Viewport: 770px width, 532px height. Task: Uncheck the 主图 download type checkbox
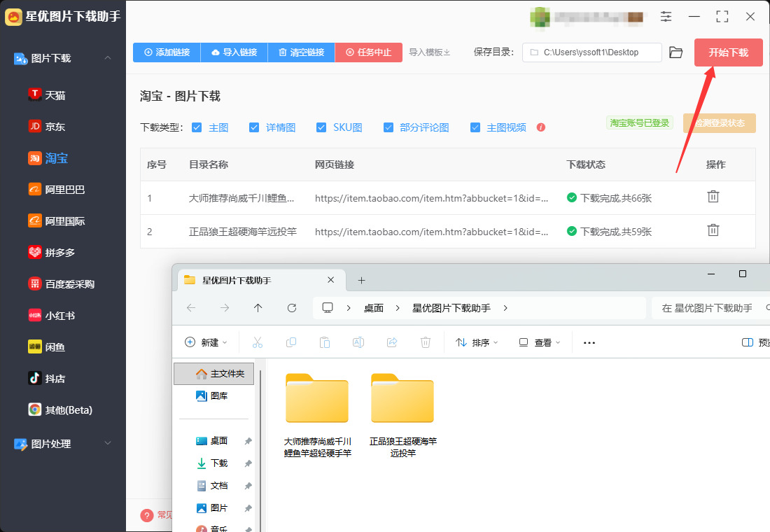[197, 127]
